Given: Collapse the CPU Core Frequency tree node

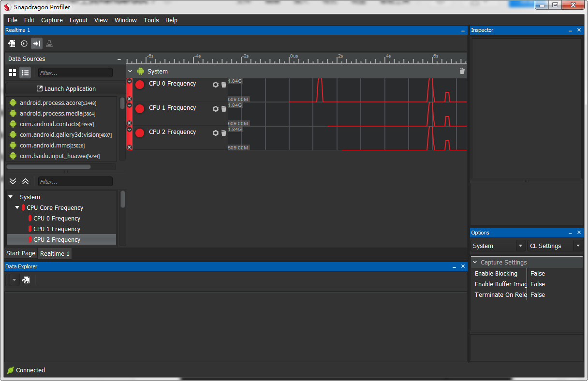Looking at the screenshot, I should [x=17, y=207].
